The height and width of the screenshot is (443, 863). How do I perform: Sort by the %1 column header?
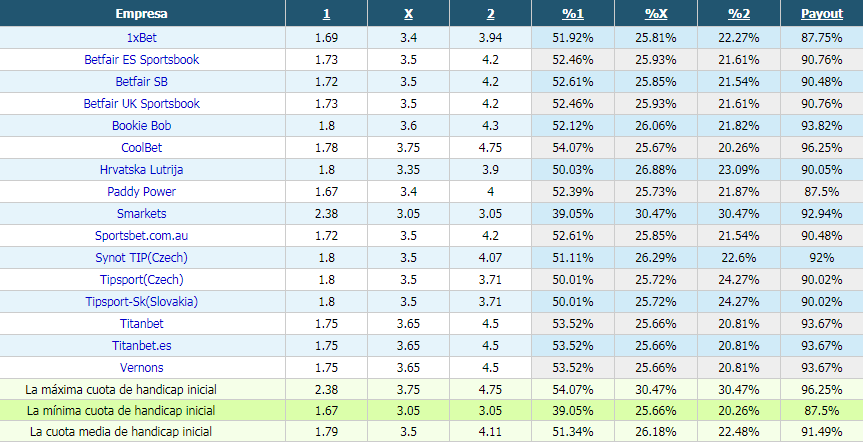pyautogui.click(x=573, y=14)
